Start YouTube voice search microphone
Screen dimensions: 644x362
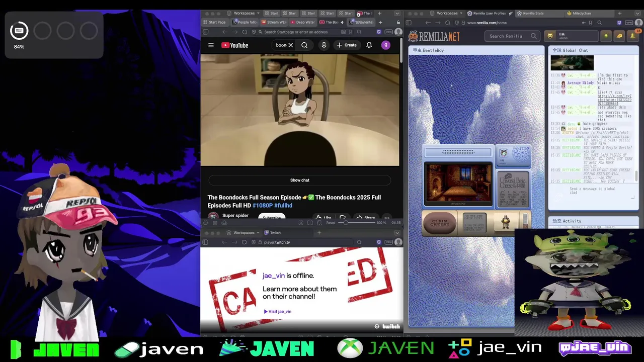tap(324, 45)
